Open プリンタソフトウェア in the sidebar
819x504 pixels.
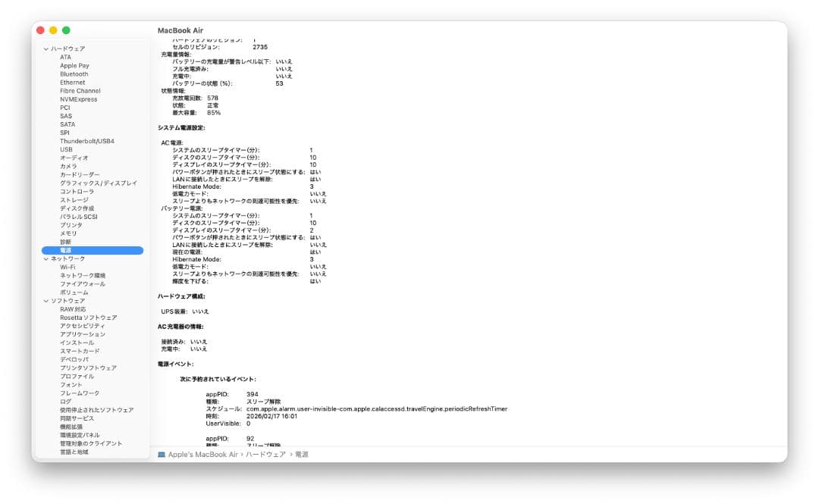pyautogui.click(x=88, y=368)
